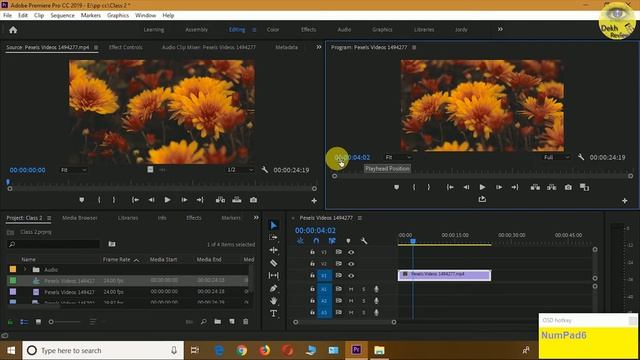Expand the Audio bin in Project panel
The image size is (640, 360).
click(x=25, y=269)
